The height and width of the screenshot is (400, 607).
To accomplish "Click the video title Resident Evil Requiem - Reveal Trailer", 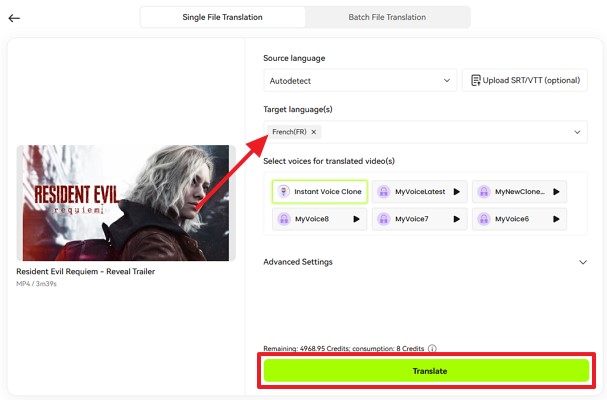I will pyautogui.click(x=86, y=271).
